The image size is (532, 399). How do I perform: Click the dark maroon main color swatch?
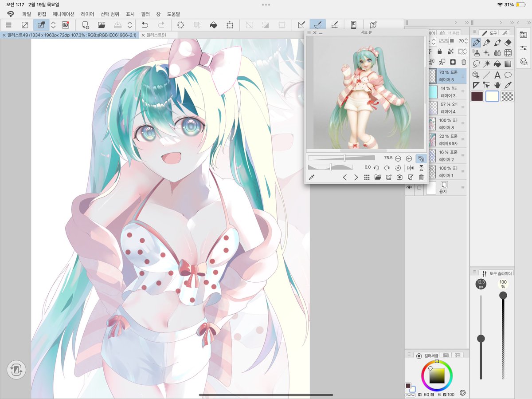click(x=477, y=96)
